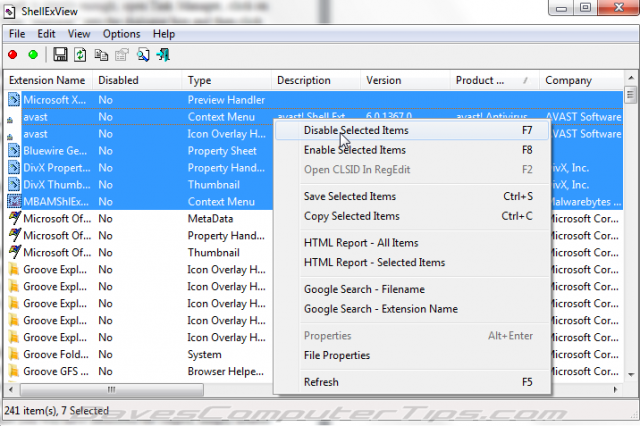Image resolution: width=640 pixels, height=426 pixels.
Task: Click the '241 item(s), 7 Selected' status text
Action: [x=57, y=410]
